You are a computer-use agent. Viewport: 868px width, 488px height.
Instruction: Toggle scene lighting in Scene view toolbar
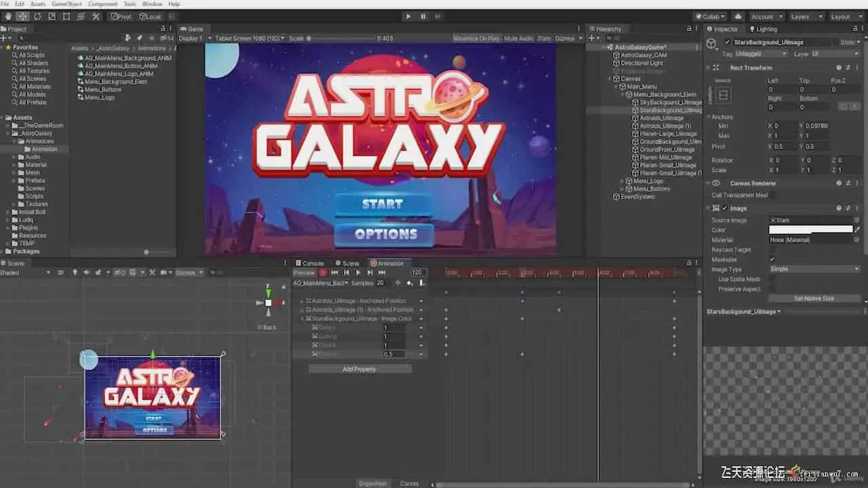pyautogui.click(x=75, y=272)
